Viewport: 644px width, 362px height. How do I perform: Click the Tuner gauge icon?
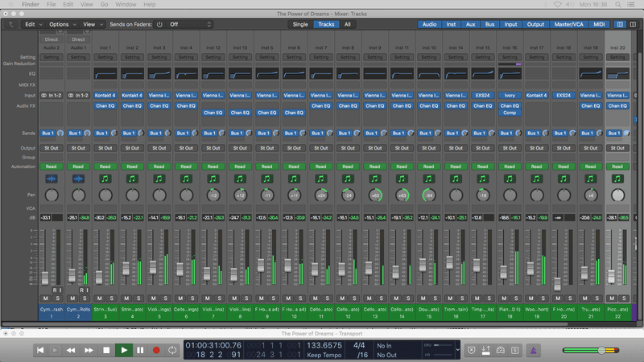click(500, 350)
